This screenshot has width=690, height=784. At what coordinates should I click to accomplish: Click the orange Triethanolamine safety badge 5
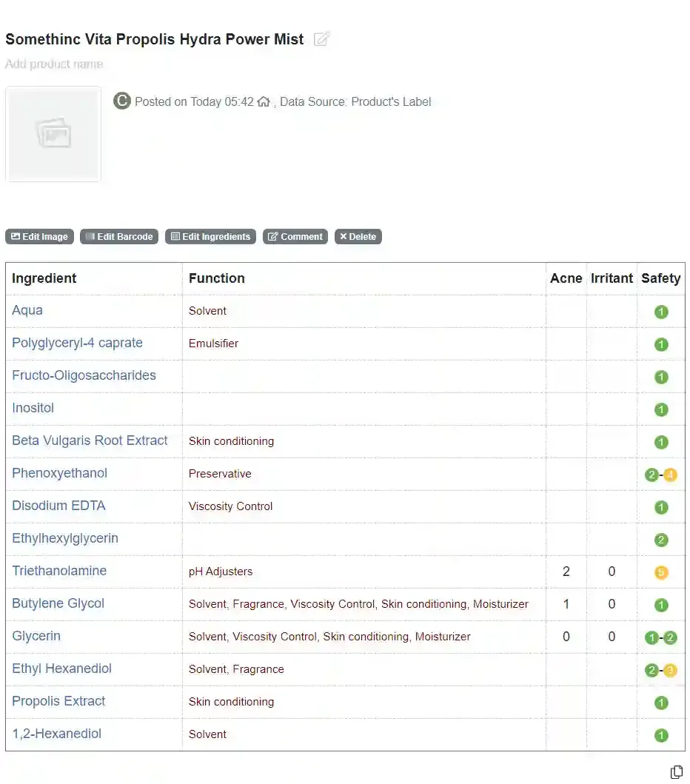point(661,572)
